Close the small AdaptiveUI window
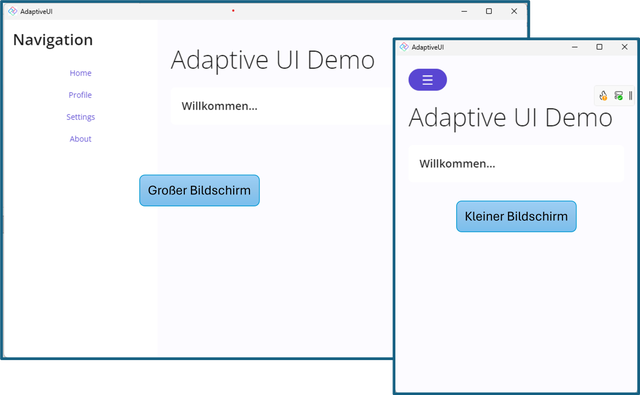 point(624,47)
